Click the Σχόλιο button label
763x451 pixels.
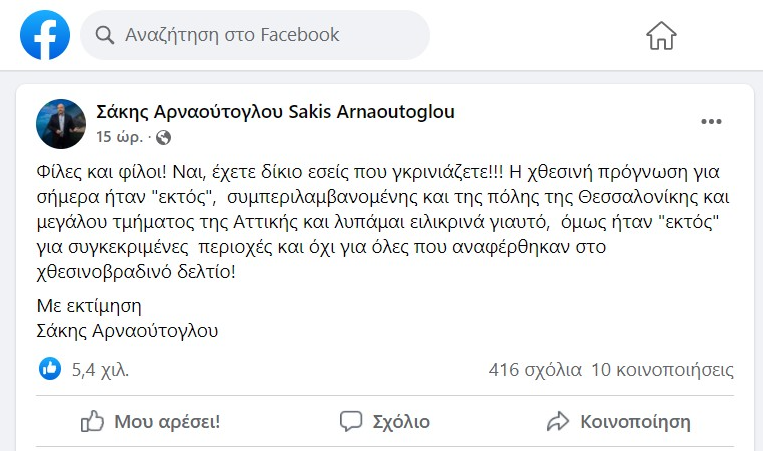click(401, 422)
